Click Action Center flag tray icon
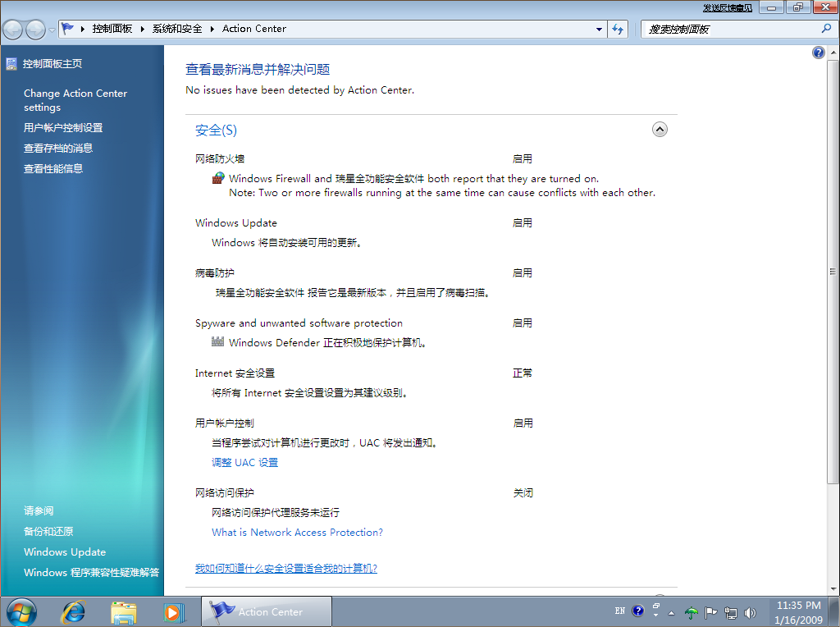 point(711,612)
